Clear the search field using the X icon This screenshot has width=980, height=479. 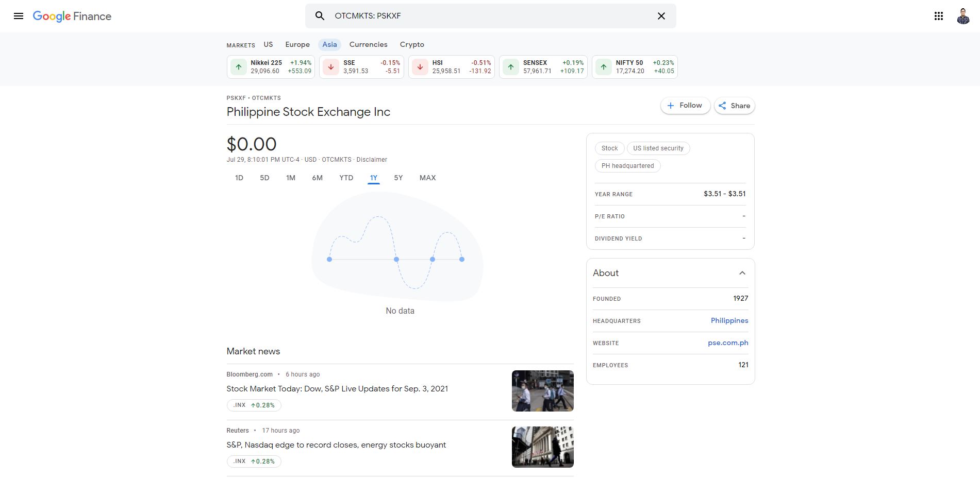click(661, 16)
